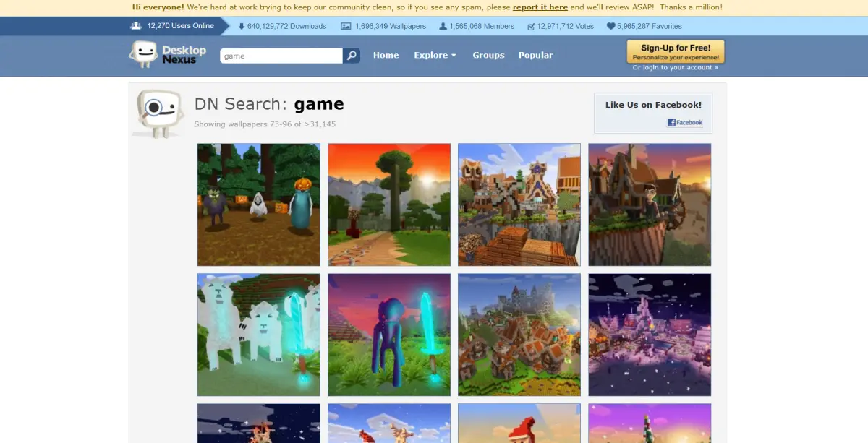Click the 'Like Us on Facebook!' heading
Viewport: 868px width, 443px height.
pos(653,105)
